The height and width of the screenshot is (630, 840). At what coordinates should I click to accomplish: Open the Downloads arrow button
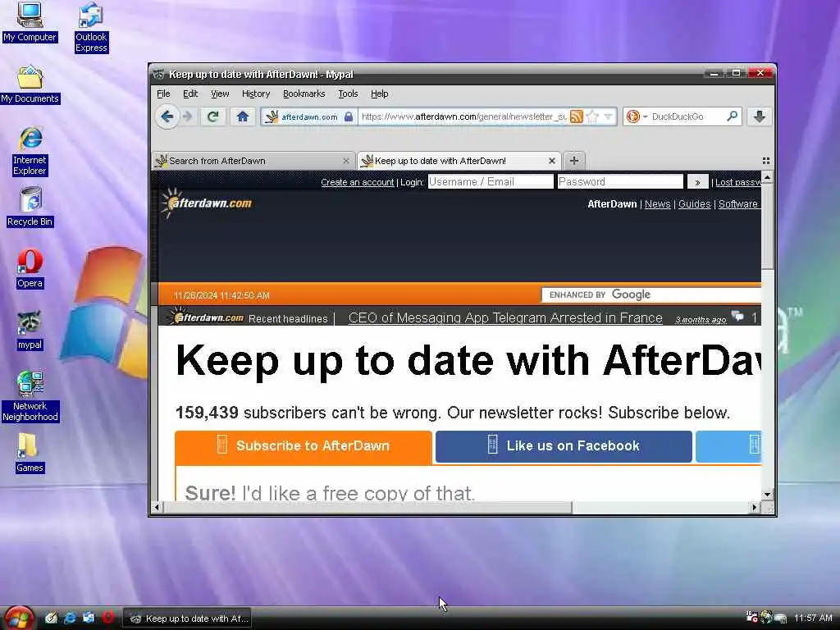point(759,116)
